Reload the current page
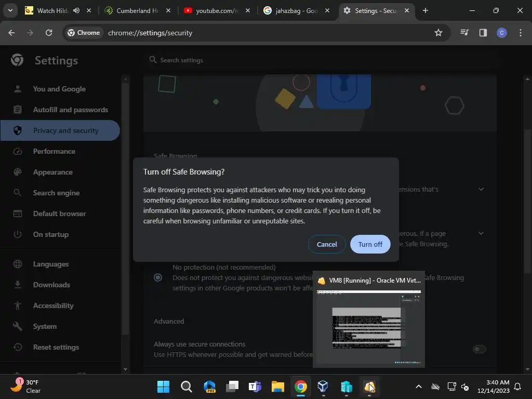 pyautogui.click(x=49, y=33)
